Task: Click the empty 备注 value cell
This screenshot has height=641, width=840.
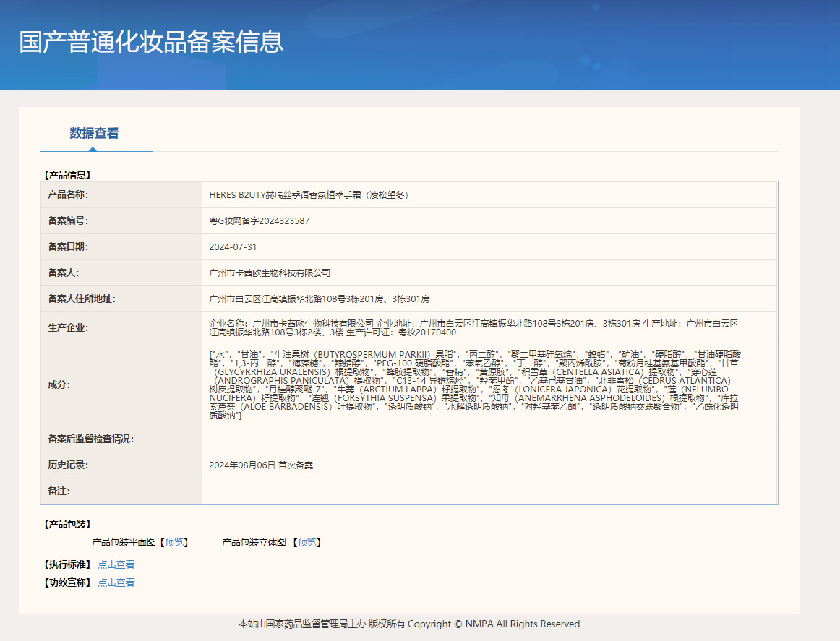Action: coord(489,491)
